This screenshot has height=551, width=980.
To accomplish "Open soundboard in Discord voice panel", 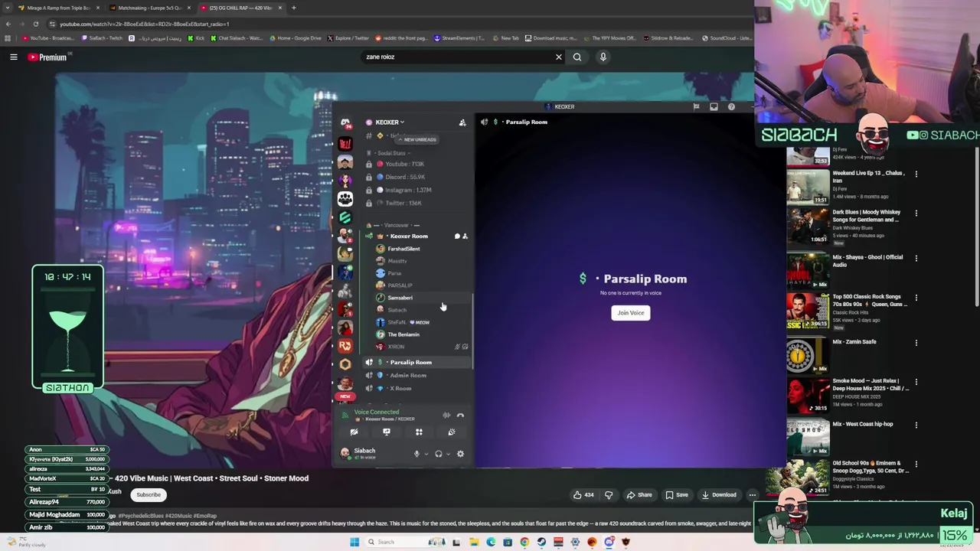I will point(452,432).
